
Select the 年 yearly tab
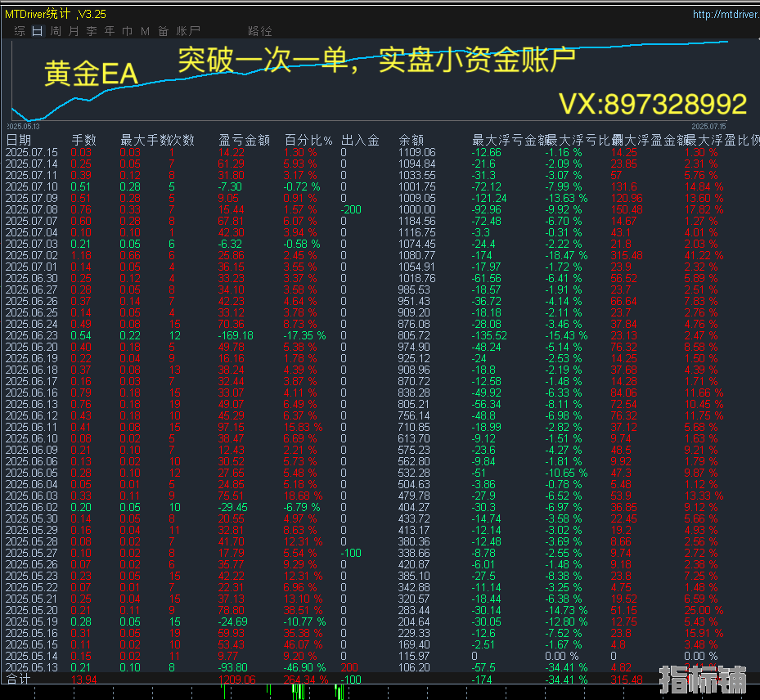(x=110, y=31)
